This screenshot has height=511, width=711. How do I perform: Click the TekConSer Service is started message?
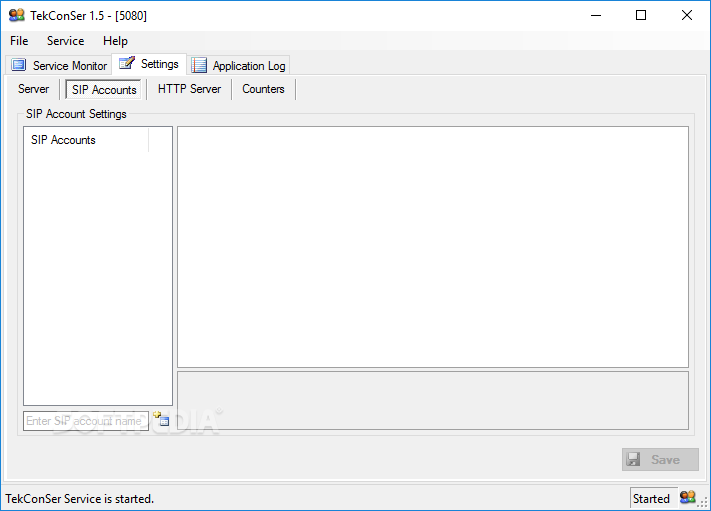[80, 499]
